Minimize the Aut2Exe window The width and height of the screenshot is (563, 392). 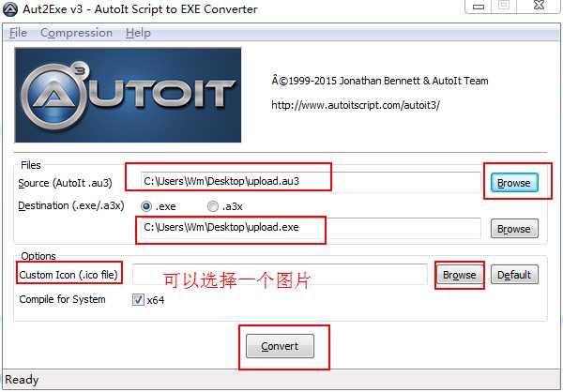coord(479,7)
